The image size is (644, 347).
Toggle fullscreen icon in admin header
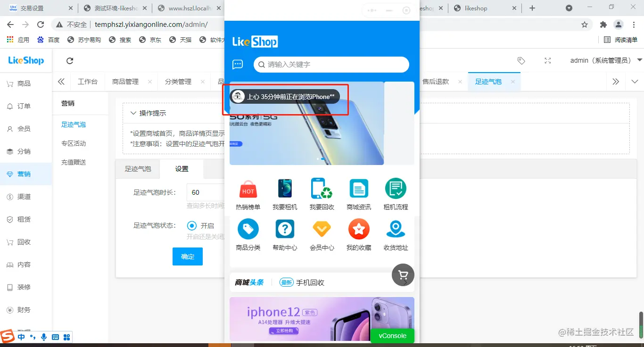[x=547, y=61]
